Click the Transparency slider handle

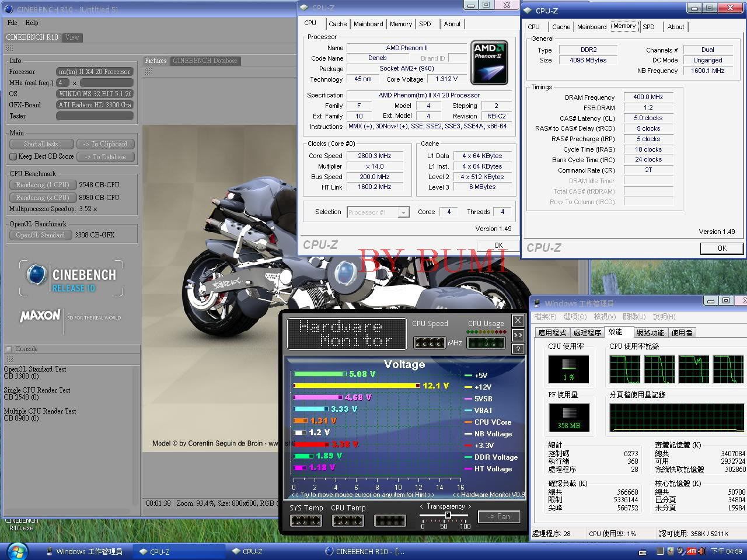click(448, 516)
